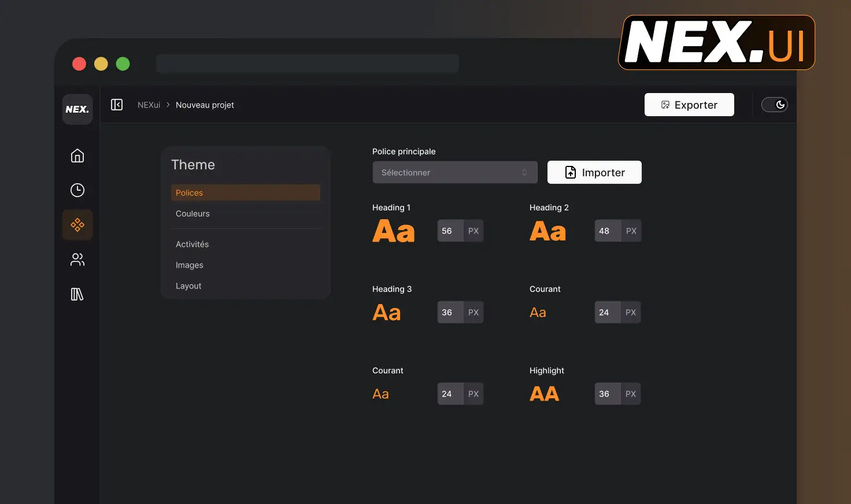Collapse the sidebar panel icon
851x504 pixels.
pyautogui.click(x=117, y=105)
